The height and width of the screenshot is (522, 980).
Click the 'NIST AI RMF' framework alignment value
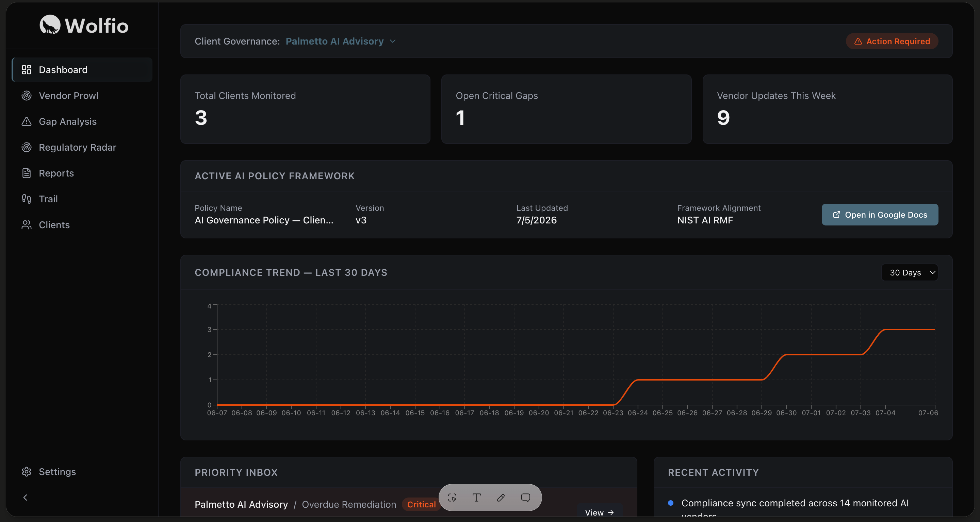pyautogui.click(x=705, y=220)
